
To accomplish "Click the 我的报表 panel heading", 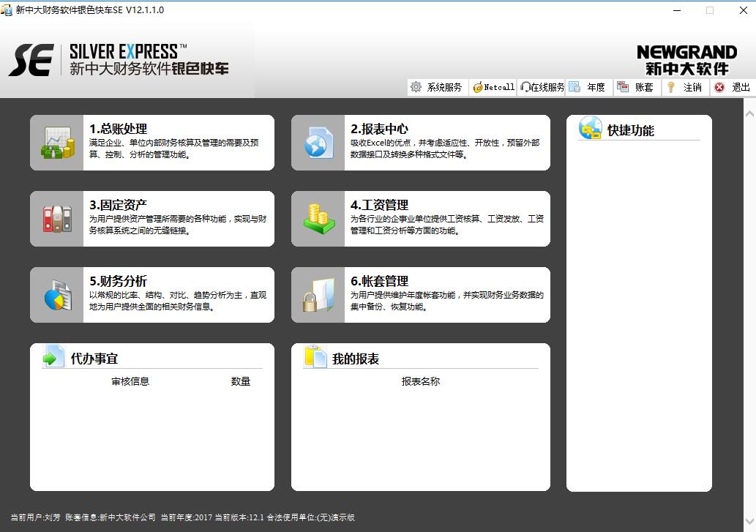I will pos(356,359).
